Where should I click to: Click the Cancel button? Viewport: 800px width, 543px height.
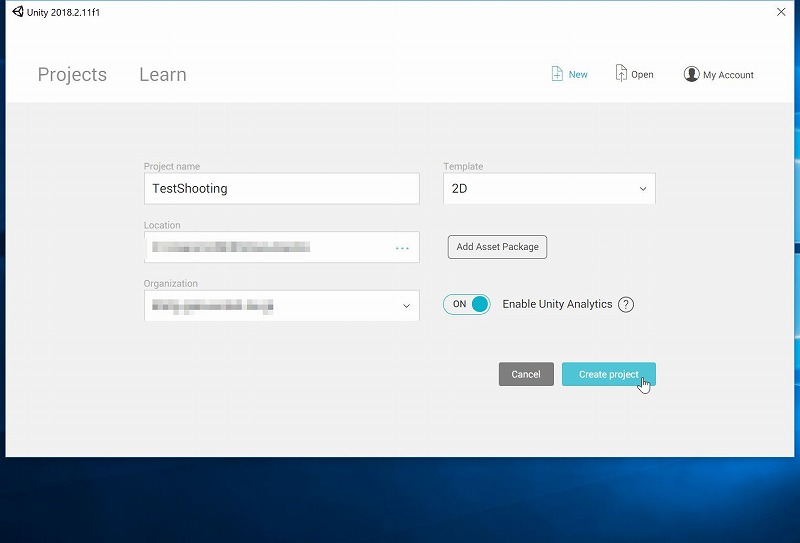pos(526,374)
